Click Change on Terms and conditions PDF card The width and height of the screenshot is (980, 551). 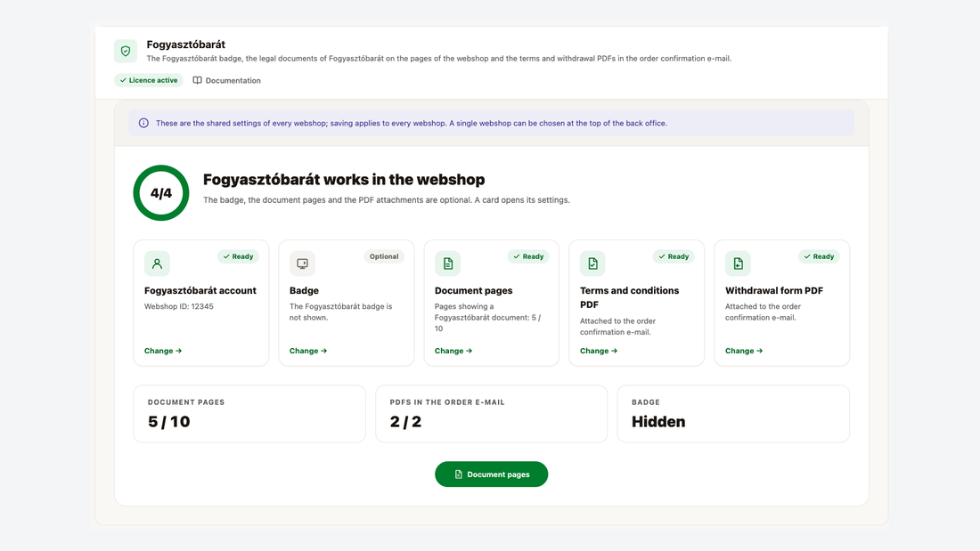click(599, 351)
